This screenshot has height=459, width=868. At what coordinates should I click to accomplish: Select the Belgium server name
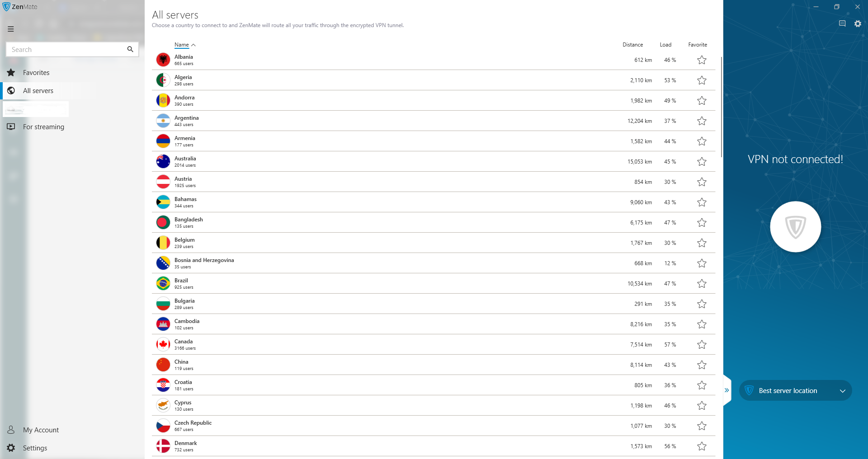point(184,240)
